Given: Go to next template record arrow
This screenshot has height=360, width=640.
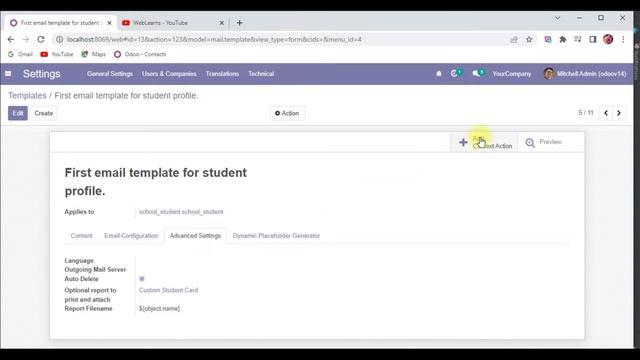Looking at the screenshot, I should point(619,113).
